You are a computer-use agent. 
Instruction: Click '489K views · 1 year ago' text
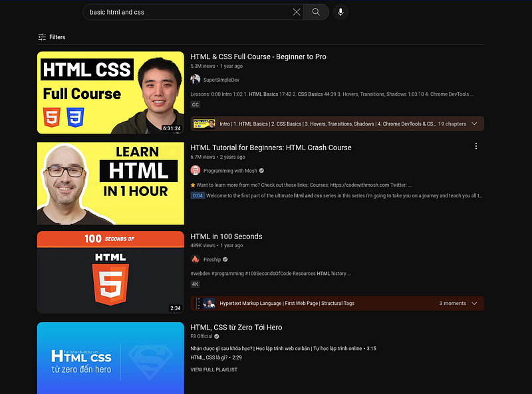217,245
